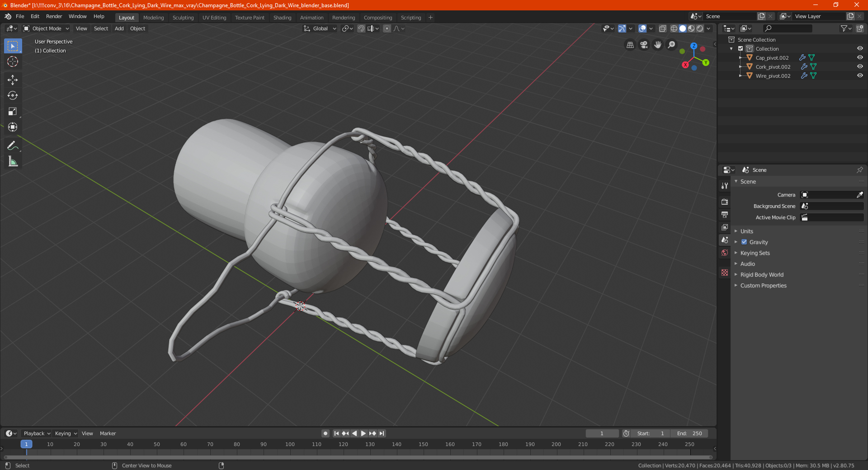Switch to rendered viewport shading
The width and height of the screenshot is (868, 470).
[x=700, y=28]
